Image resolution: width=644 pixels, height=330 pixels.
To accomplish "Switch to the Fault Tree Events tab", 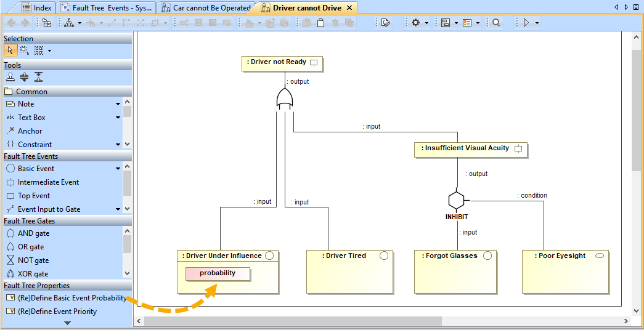I will coord(107,8).
